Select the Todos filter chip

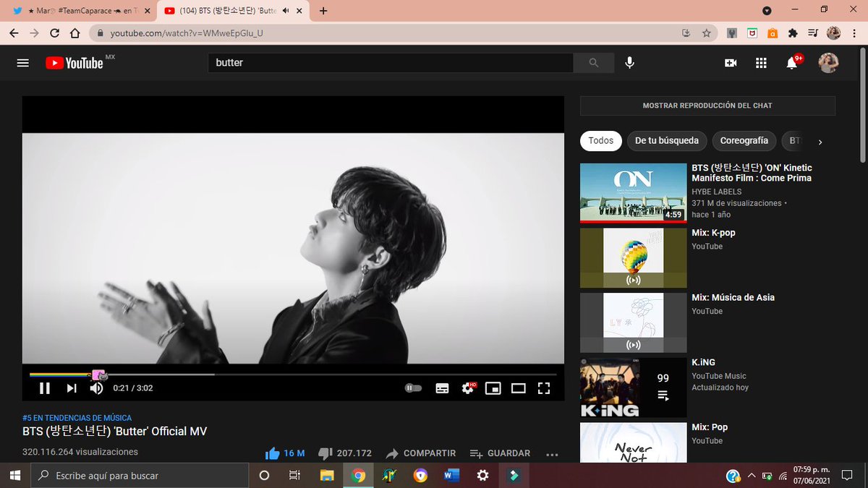coord(600,141)
